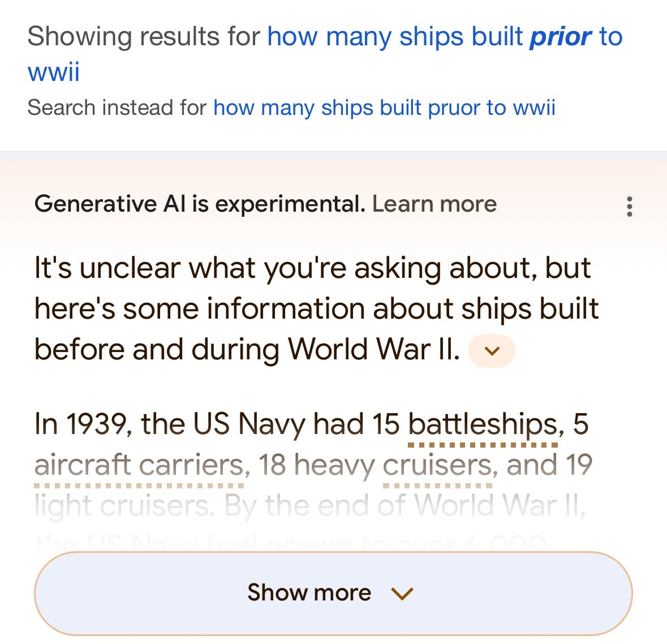Image resolution: width=667 pixels, height=644 pixels.
Task: Click 'wwii' on the corrected query's second line
Action: click(54, 72)
